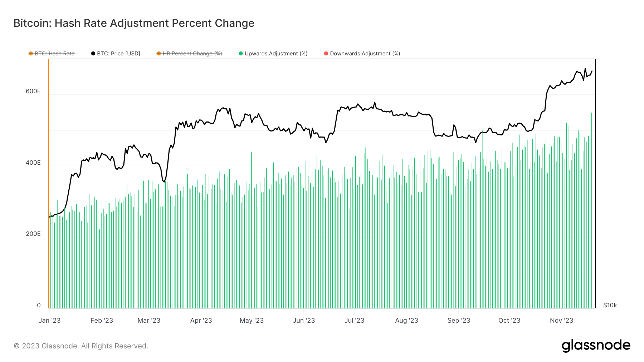Toggle the Upwards Adjustment (%) legend label

(x=276, y=54)
